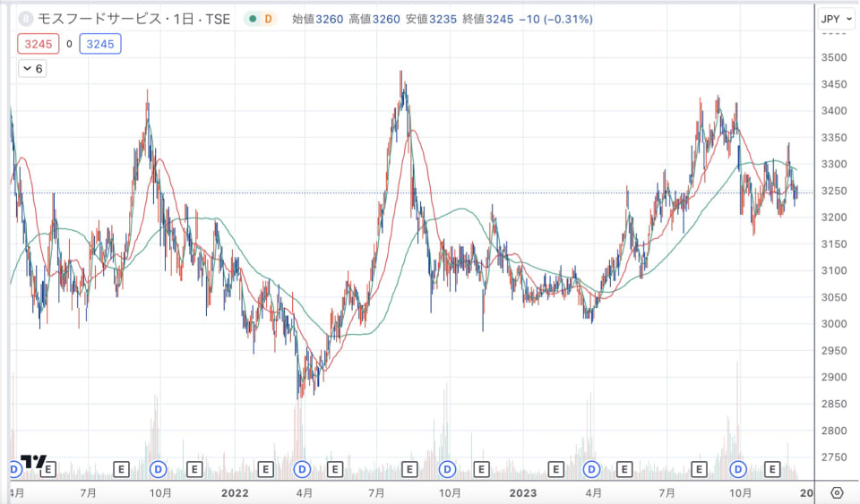Open earnings E marker for May 2023
This screenshot has width=860, height=504.
coord(624,469)
